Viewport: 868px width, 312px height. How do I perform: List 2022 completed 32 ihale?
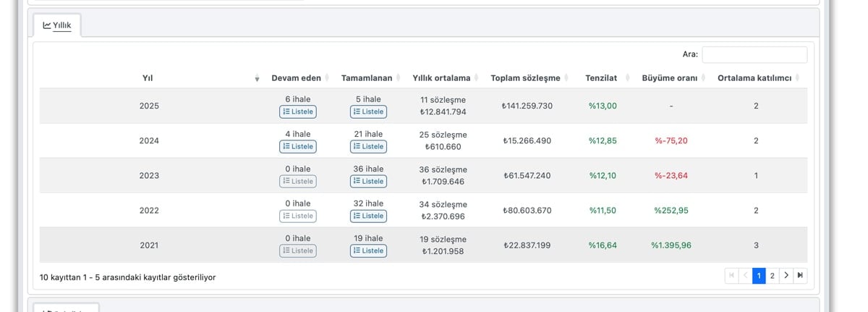point(368,216)
